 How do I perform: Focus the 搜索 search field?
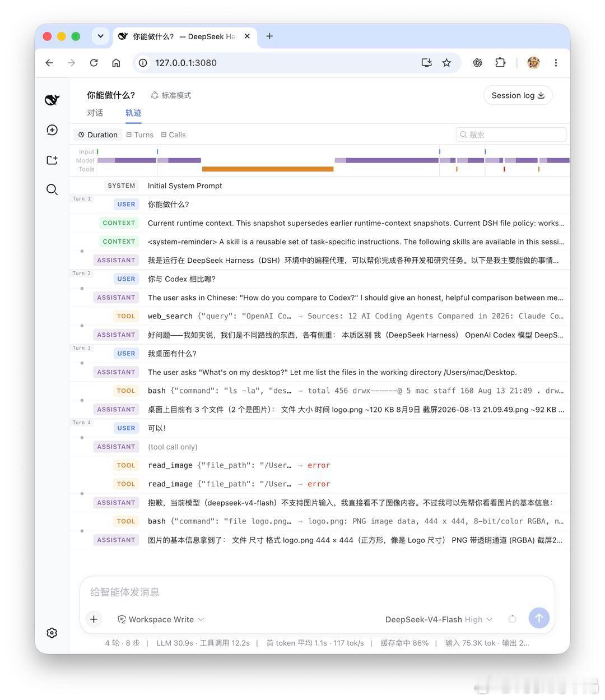[511, 135]
